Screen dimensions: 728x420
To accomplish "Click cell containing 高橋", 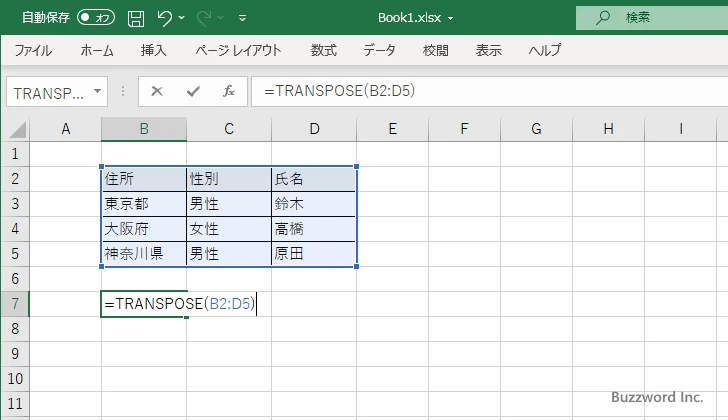I will pyautogui.click(x=314, y=229).
